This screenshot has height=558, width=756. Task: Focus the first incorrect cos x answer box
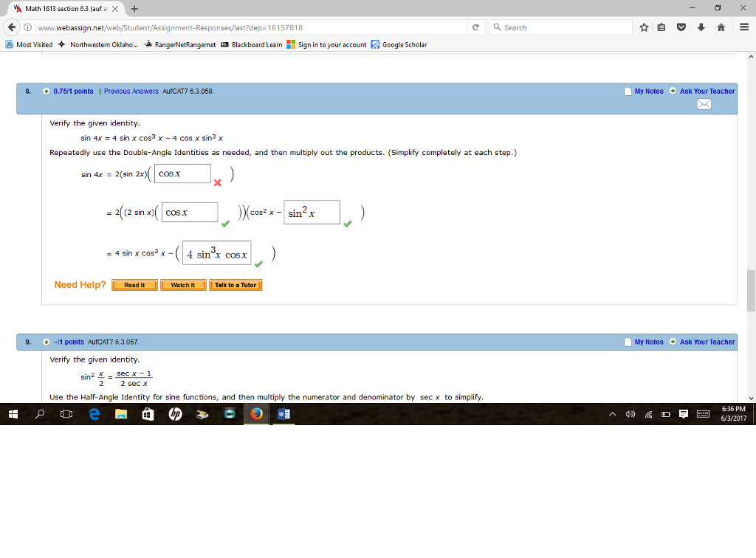pyautogui.click(x=182, y=173)
